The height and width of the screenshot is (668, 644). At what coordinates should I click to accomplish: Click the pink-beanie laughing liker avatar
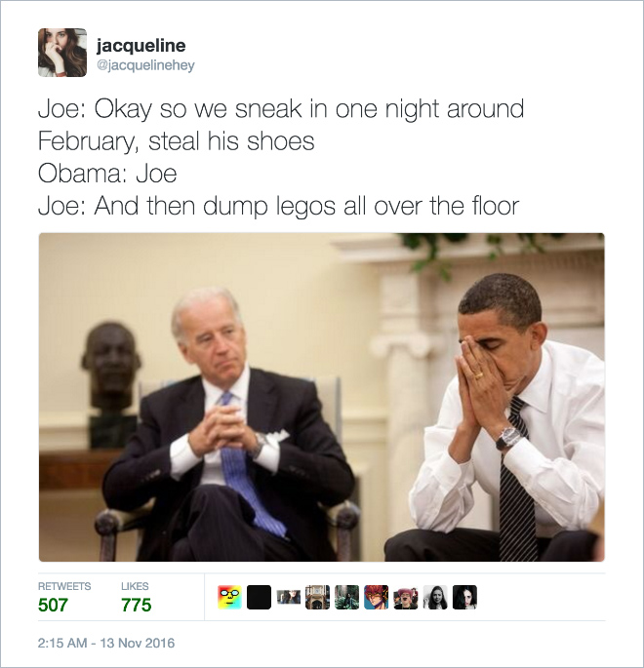tap(406, 597)
